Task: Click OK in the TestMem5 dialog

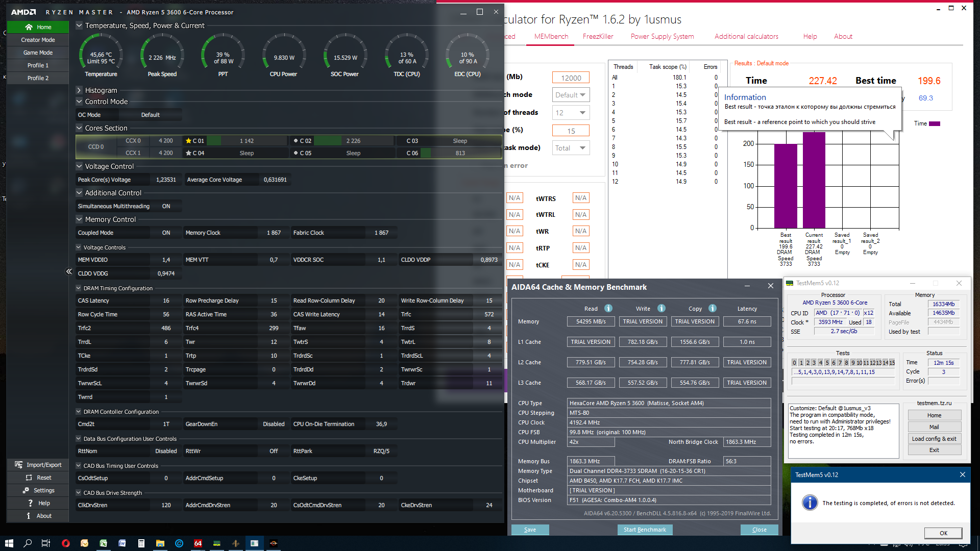Action: pyautogui.click(x=943, y=533)
